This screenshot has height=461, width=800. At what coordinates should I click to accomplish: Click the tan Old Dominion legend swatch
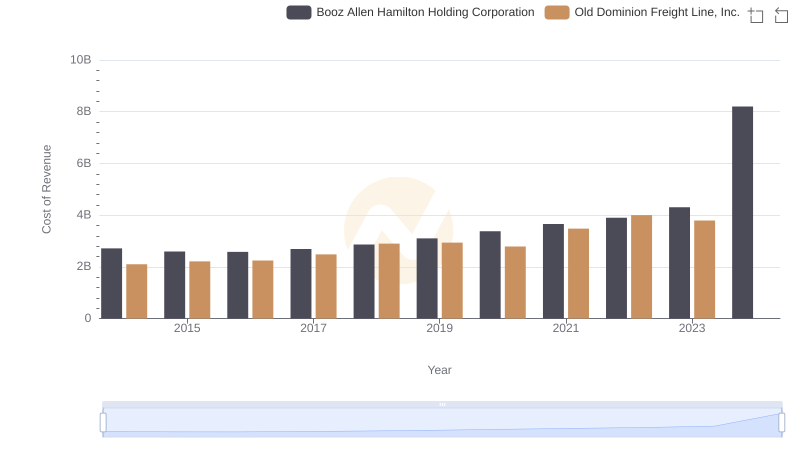(557, 12)
